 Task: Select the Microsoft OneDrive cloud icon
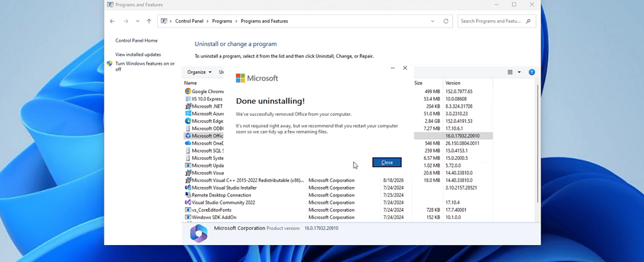(x=187, y=143)
